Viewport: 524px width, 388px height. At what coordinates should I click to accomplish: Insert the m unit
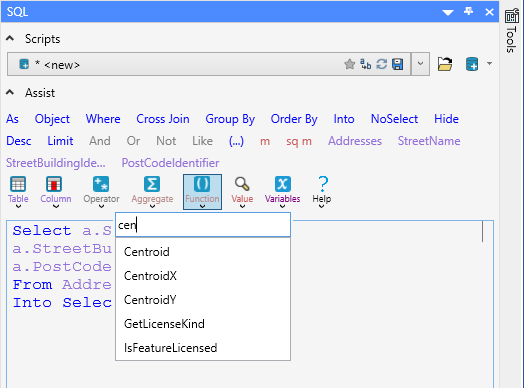pyautogui.click(x=265, y=141)
